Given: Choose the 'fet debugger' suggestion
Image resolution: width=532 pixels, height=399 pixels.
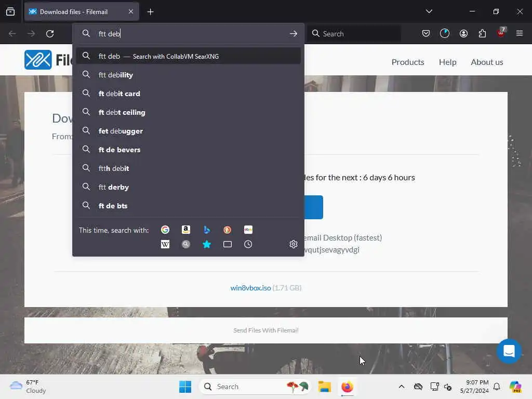Looking at the screenshot, I should pos(188,131).
